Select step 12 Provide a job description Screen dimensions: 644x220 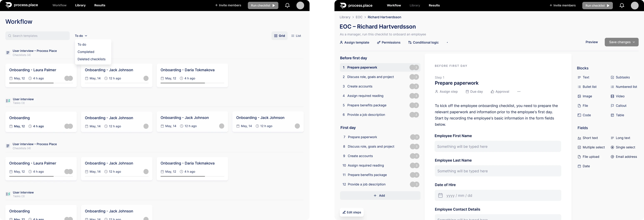click(x=380, y=184)
